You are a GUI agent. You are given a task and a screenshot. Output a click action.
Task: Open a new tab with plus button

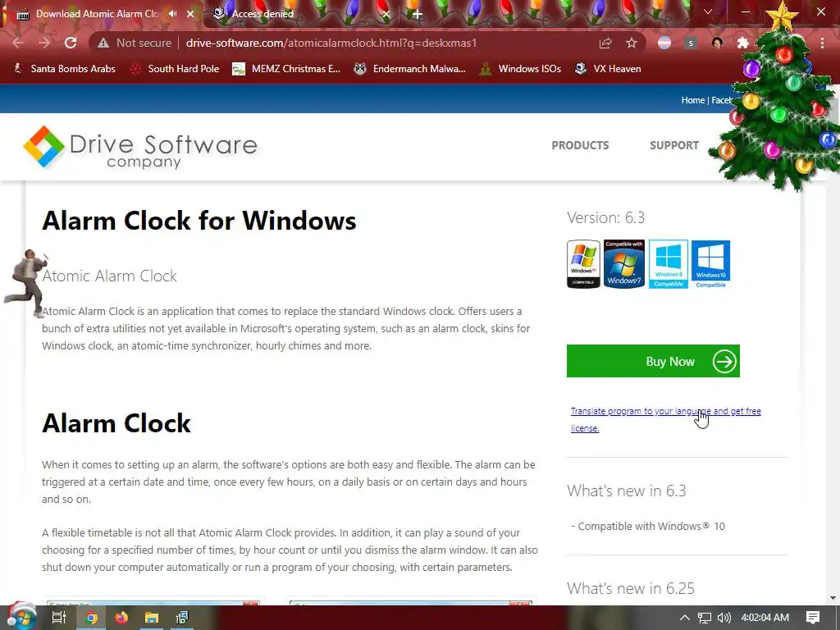(x=418, y=14)
